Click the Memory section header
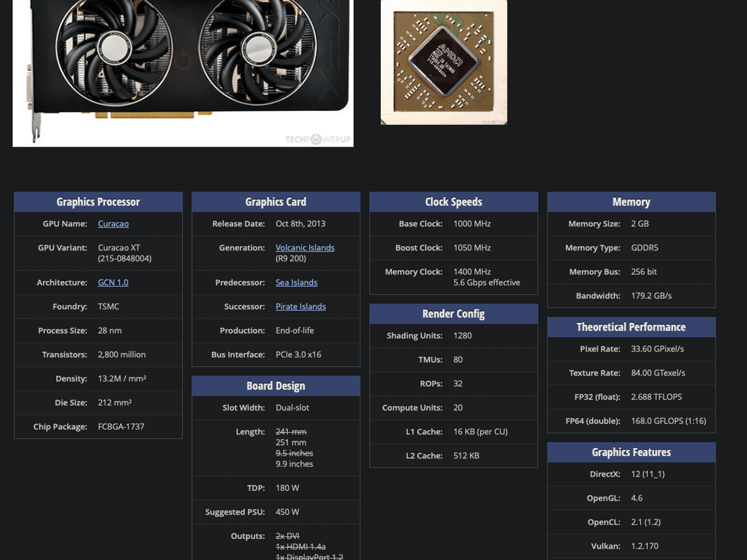The height and width of the screenshot is (560, 747). click(631, 202)
